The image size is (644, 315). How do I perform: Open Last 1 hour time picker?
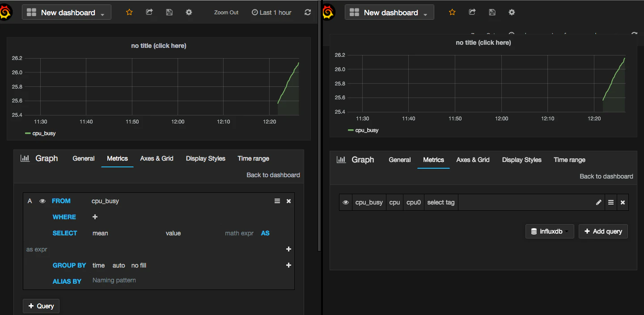click(x=271, y=13)
